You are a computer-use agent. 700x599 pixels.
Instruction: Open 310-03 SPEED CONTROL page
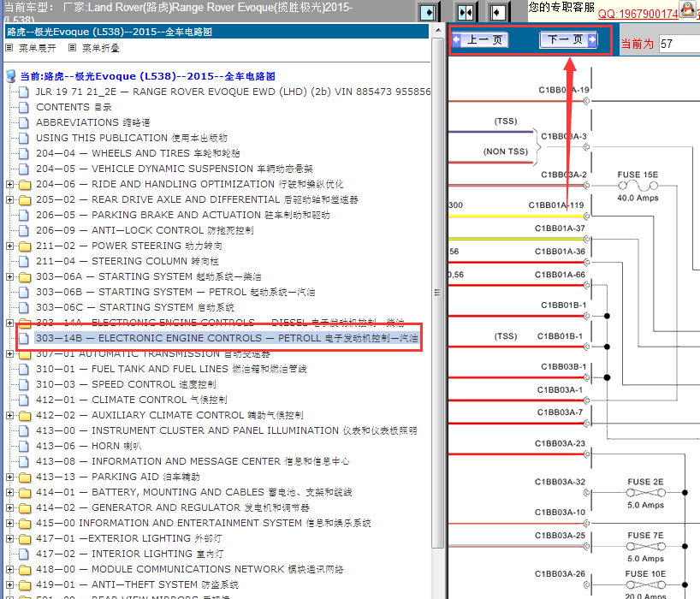pos(126,384)
